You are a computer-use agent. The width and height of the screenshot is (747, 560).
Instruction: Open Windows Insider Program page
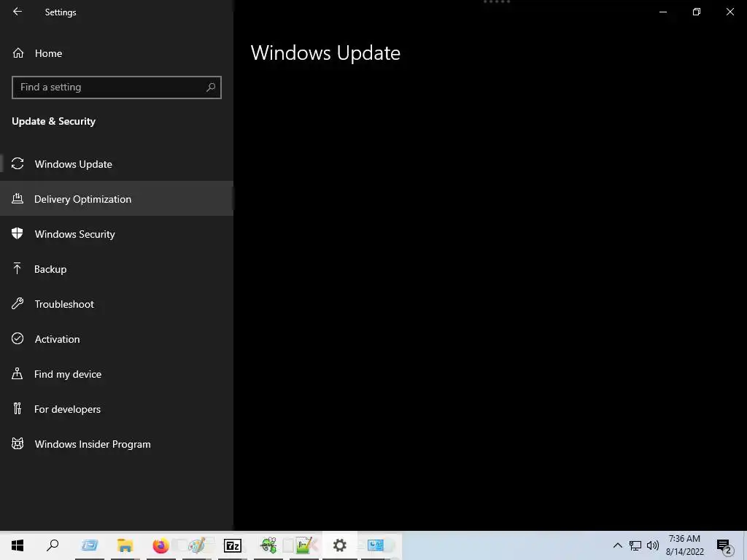pos(117,444)
